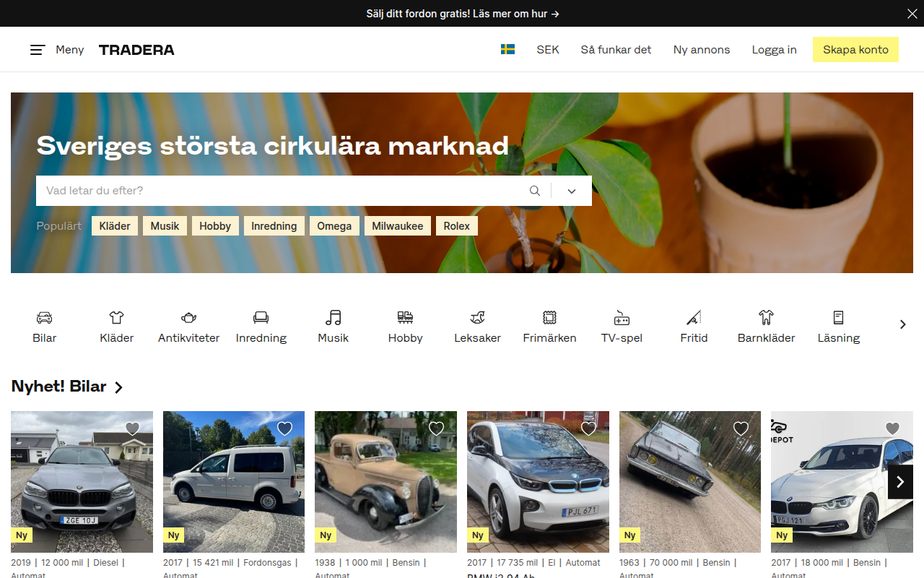
Task: Close the top promo banner
Action: pos(912,14)
